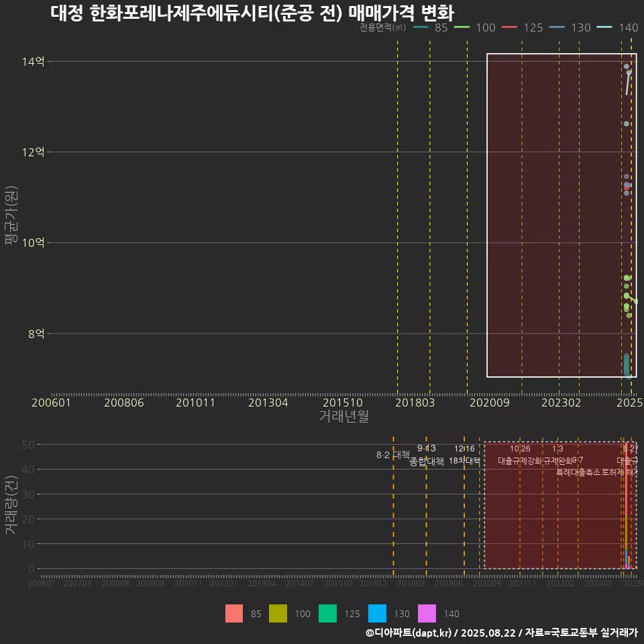The width and height of the screenshot is (644, 644).
Task: Click the 6·27 annotation label
Action: (631, 449)
